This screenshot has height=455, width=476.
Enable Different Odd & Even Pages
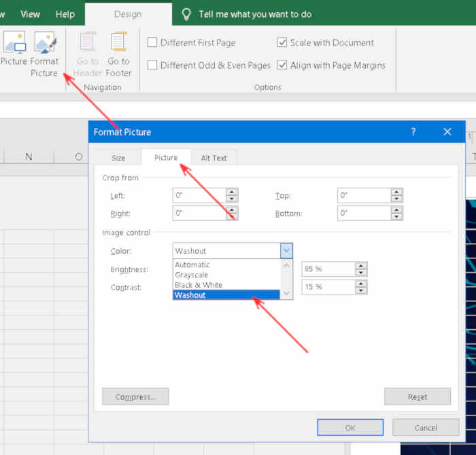[152, 65]
